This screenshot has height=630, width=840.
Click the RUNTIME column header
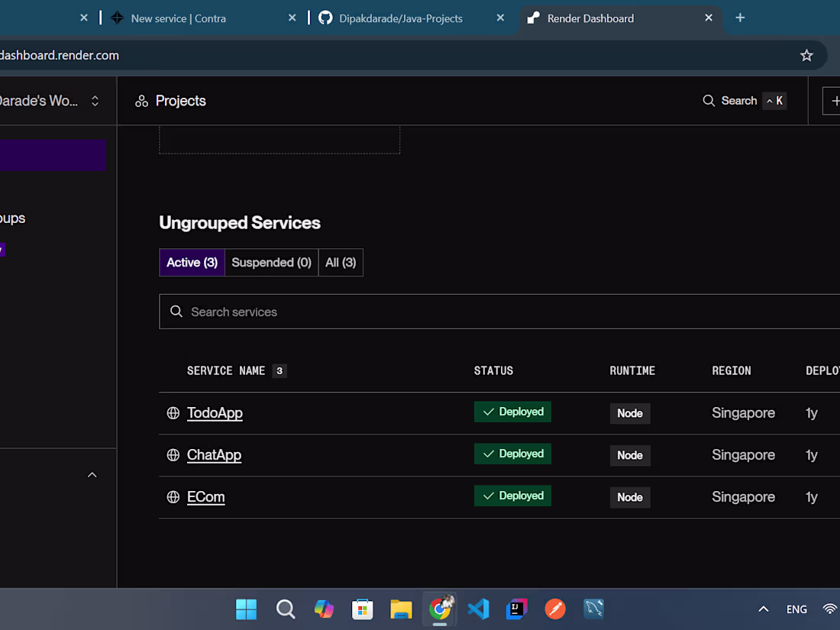632,370
